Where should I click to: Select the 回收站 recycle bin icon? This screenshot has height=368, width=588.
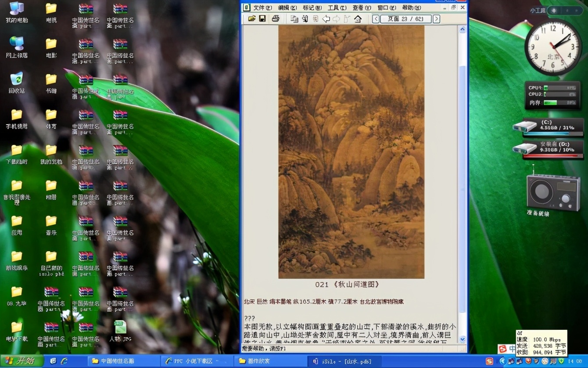[x=17, y=83]
